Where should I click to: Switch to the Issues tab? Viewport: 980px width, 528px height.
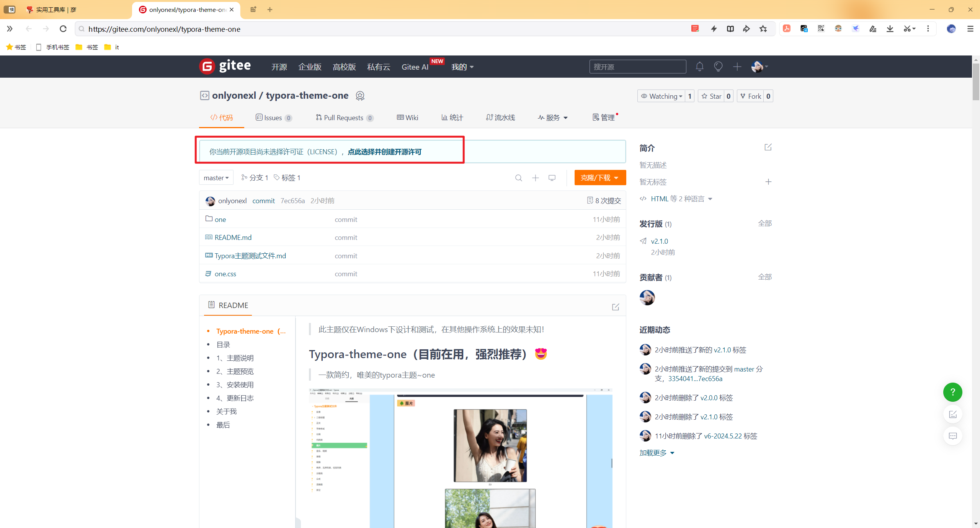click(274, 117)
